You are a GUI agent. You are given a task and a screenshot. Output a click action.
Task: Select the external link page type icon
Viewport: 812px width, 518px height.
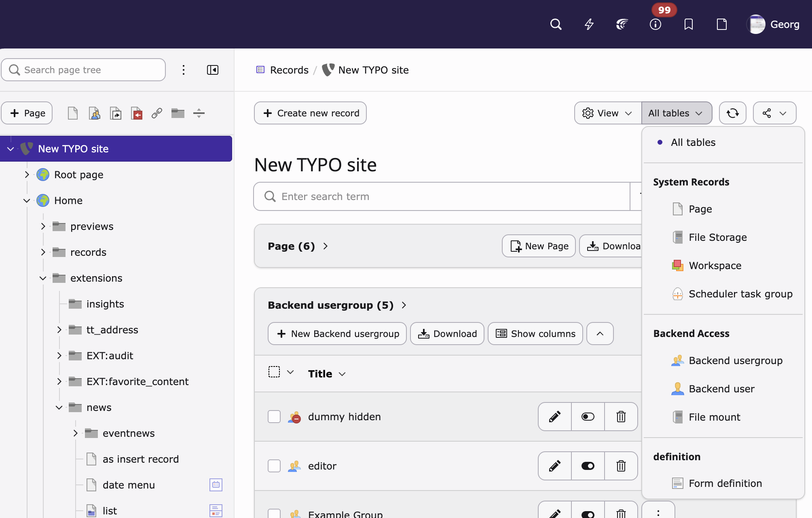pos(157,113)
